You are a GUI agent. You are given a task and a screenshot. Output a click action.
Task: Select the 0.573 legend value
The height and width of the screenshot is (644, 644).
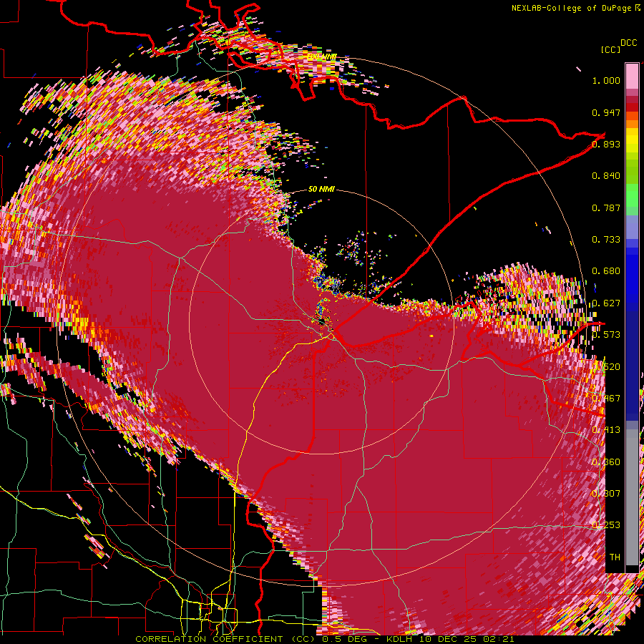pyautogui.click(x=606, y=335)
